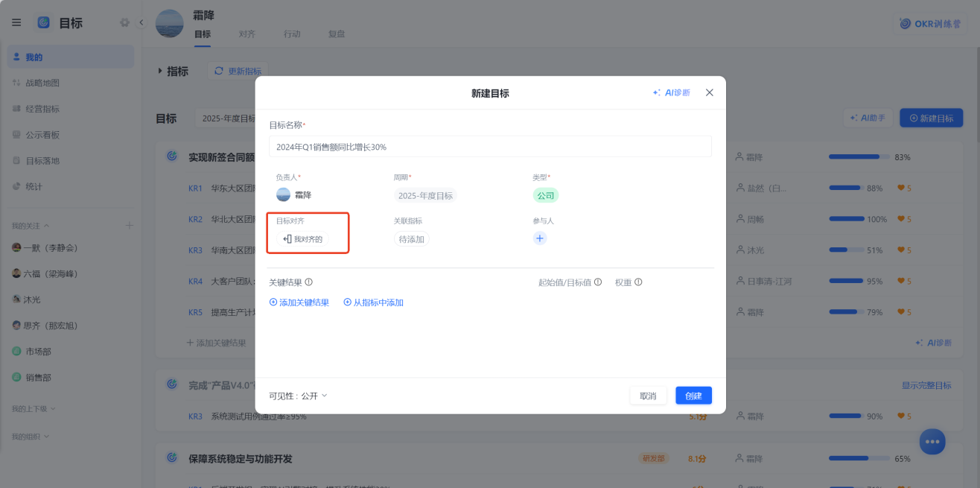Click 从指标中添加 link
Viewport: 980px width, 488px height.
tap(373, 302)
